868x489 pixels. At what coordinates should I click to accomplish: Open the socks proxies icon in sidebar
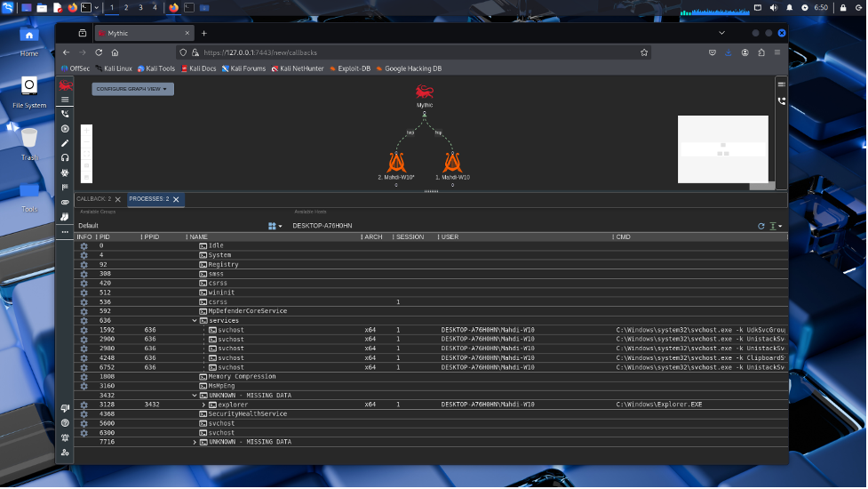66,217
